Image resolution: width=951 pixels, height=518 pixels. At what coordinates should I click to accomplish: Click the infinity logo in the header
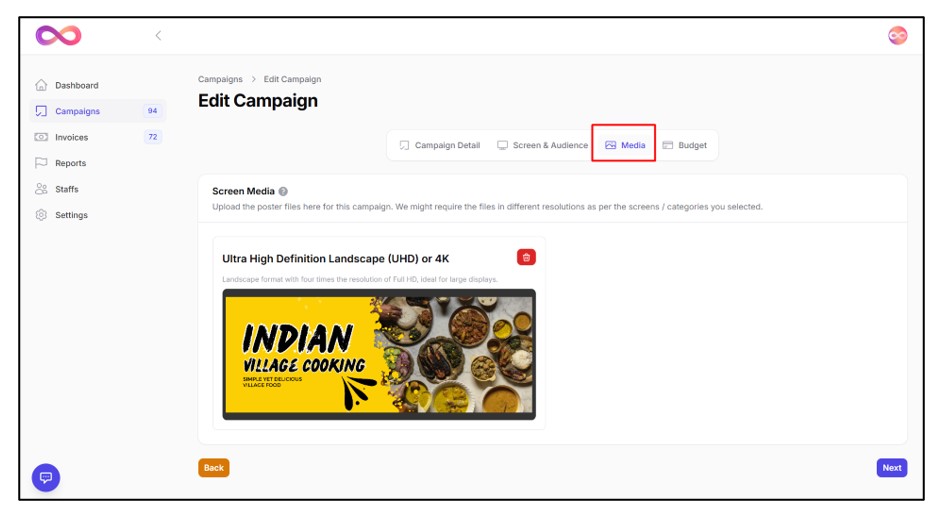[58, 36]
